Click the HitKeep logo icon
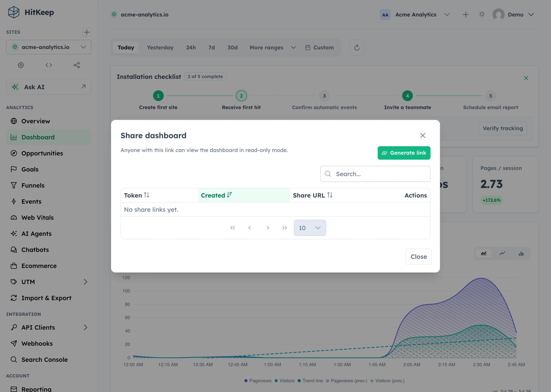Screen dimensions: 551x392 14,12
